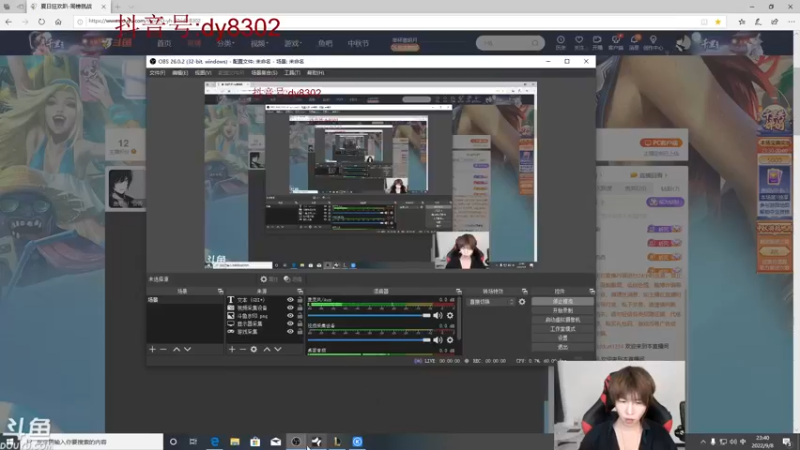Hide the video capture device source
This screenshot has width=800, height=450.
pyautogui.click(x=290, y=308)
